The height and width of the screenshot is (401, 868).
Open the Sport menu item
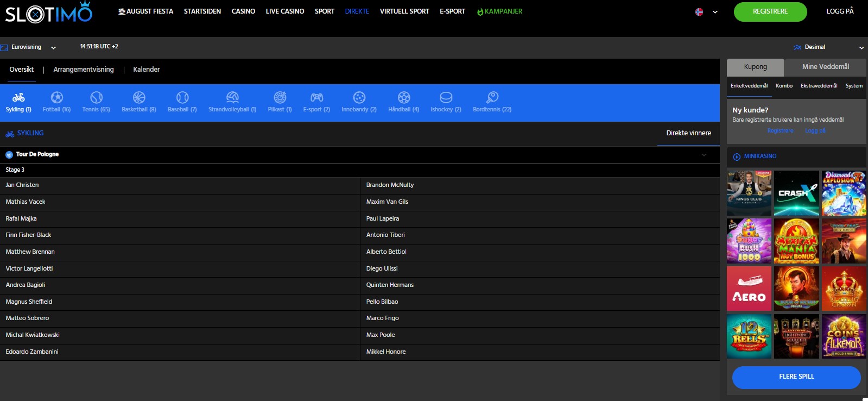(x=325, y=11)
